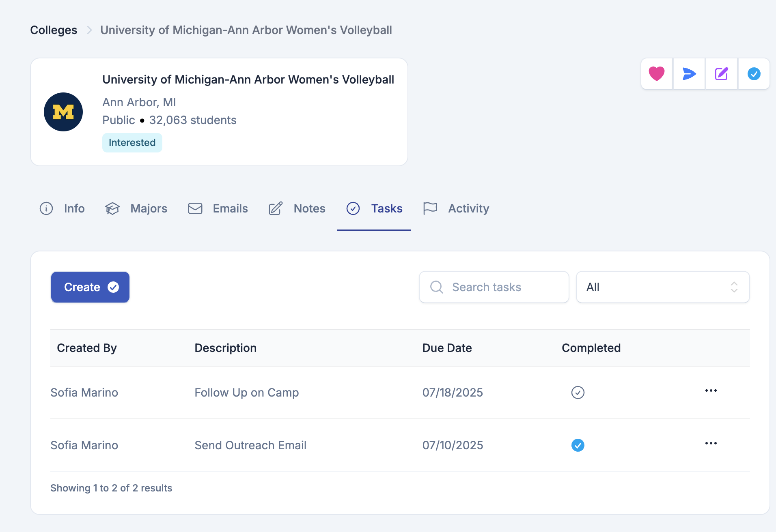The image size is (776, 532).
Task: Go to the Colleges breadcrumb link
Action: coord(54,30)
